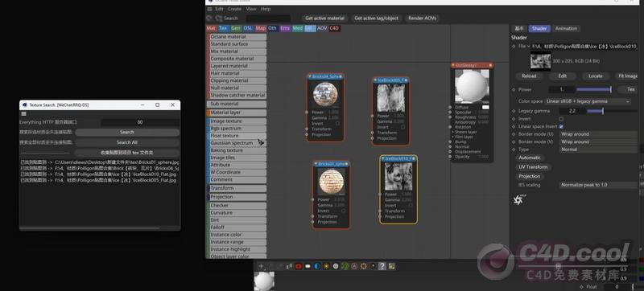
Task: Click the Get active material button
Action: tap(324, 18)
